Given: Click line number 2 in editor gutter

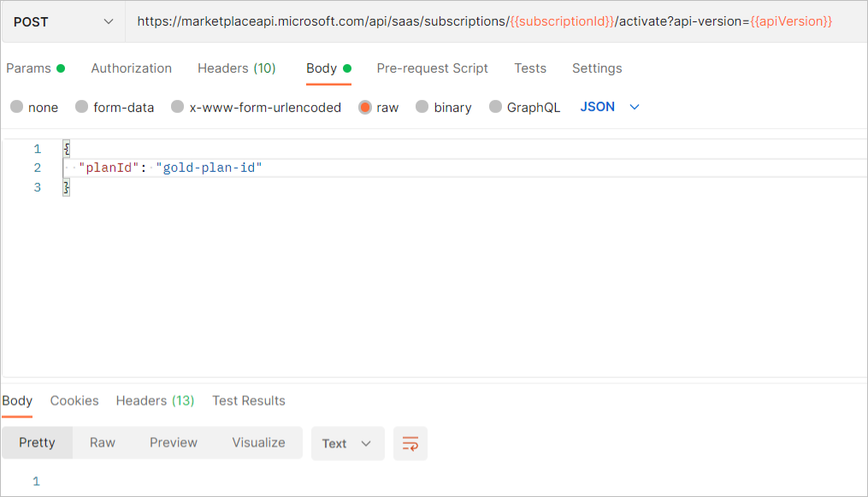Looking at the screenshot, I should [37, 168].
